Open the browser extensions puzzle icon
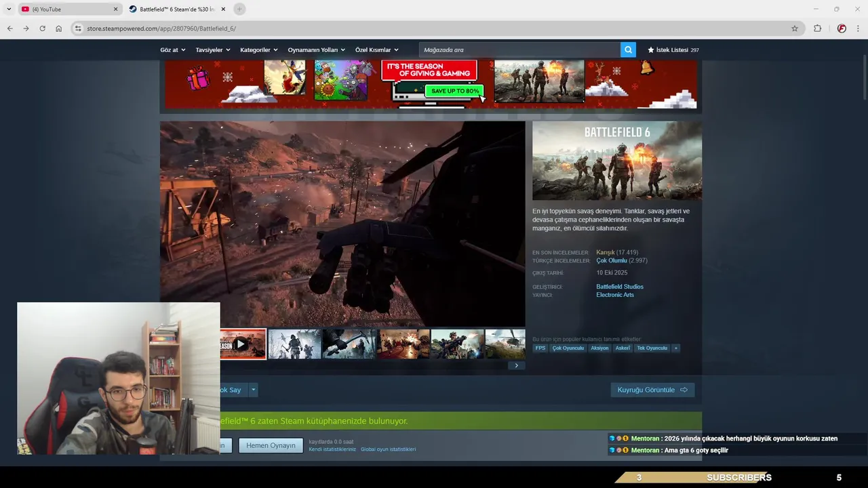 pos(817,28)
